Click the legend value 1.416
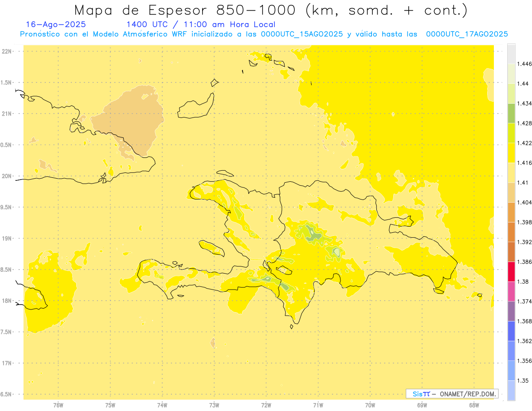Viewport: 532px width, 411px height. (524, 163)
